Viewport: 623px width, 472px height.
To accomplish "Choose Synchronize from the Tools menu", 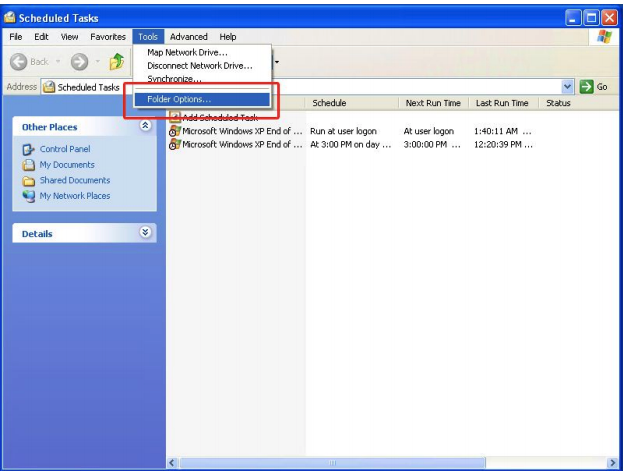I will (174, 78).
